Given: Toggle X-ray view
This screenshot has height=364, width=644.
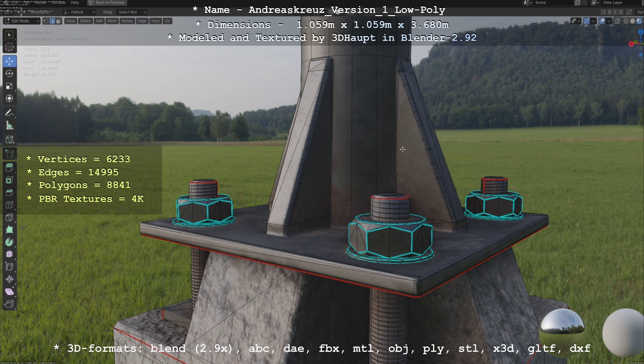Looking at the screenshot, I should click(617, 21).
